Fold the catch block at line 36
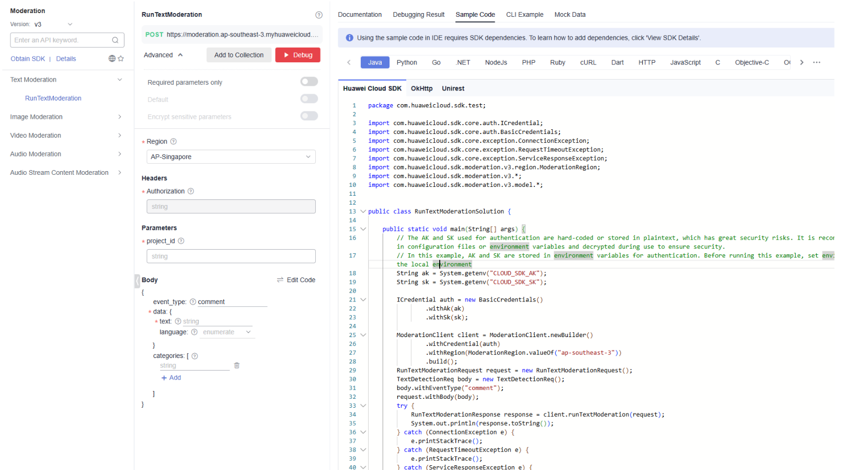868x470 pixels. pos(363,432)
